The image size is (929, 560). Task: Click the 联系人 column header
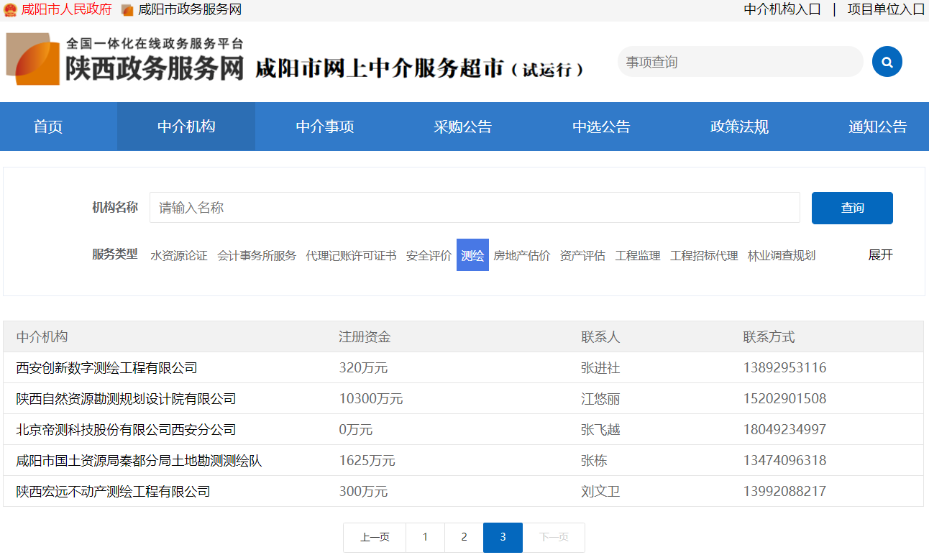pyautogui.click(x=600, y=336)
